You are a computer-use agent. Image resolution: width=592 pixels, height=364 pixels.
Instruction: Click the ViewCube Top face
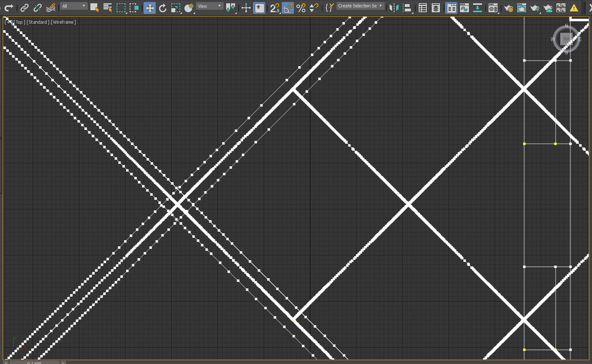click(566, 39)
